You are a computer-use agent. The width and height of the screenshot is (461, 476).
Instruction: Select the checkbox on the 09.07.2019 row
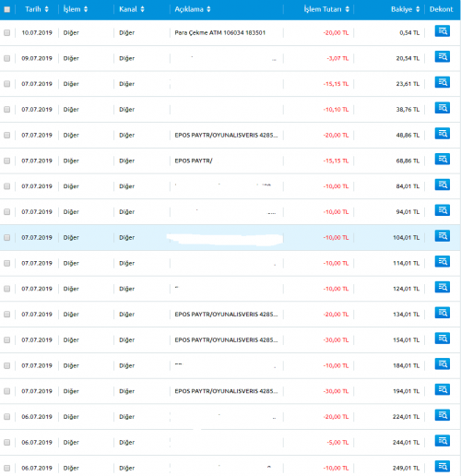7,58
